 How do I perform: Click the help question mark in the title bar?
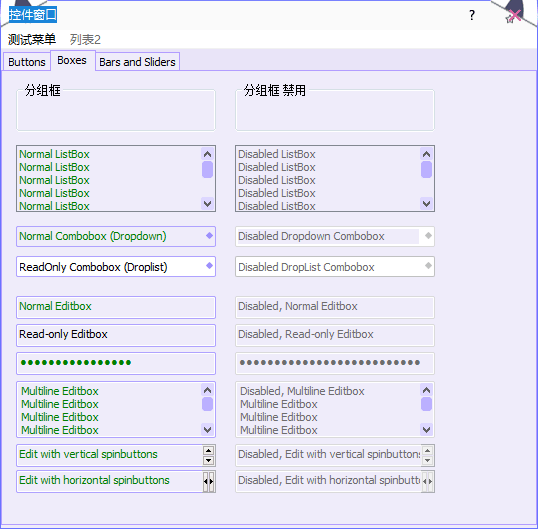pos(472,15)
